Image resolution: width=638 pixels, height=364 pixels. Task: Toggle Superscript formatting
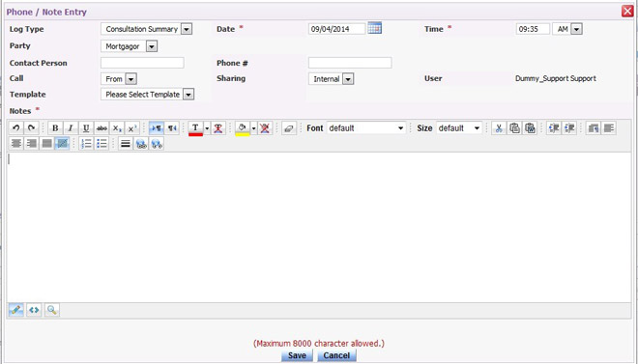click(132, 128)
